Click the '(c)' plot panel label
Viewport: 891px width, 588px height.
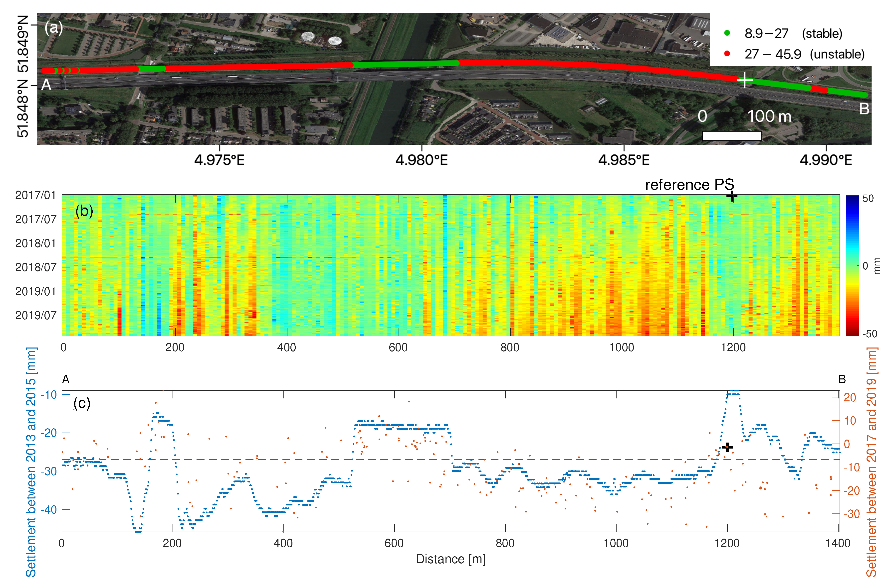pos(82,403)
